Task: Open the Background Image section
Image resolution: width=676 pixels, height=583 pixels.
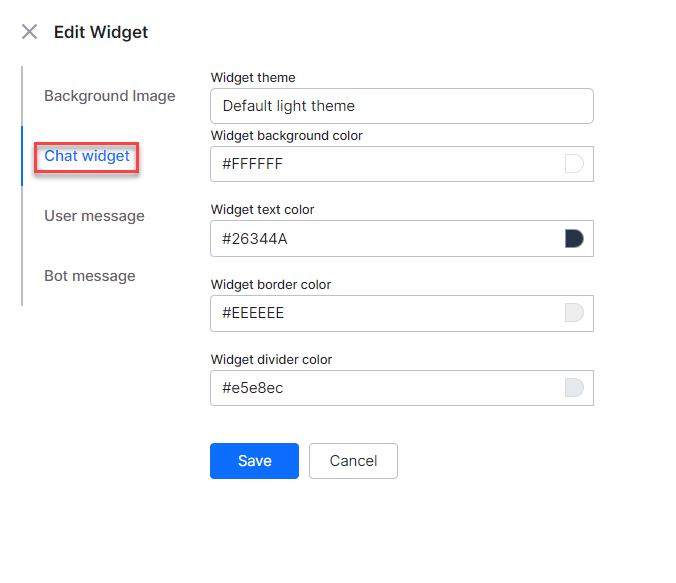Action: (x=109, y=96)
